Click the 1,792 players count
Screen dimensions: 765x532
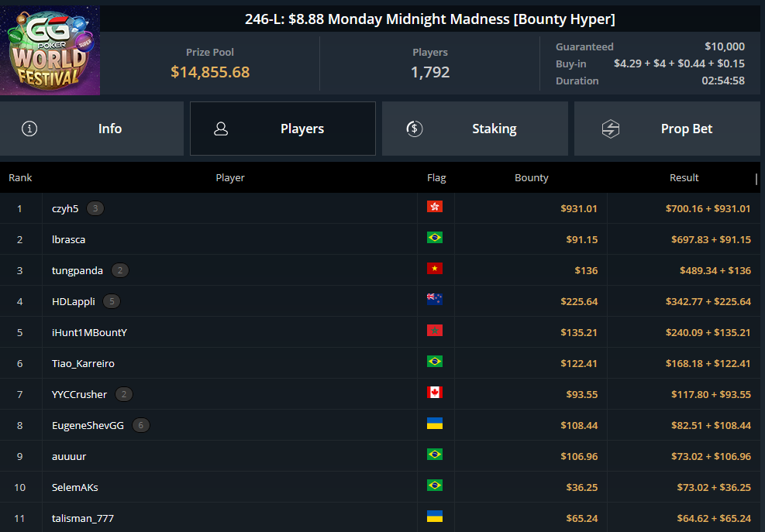click(430, 72)
